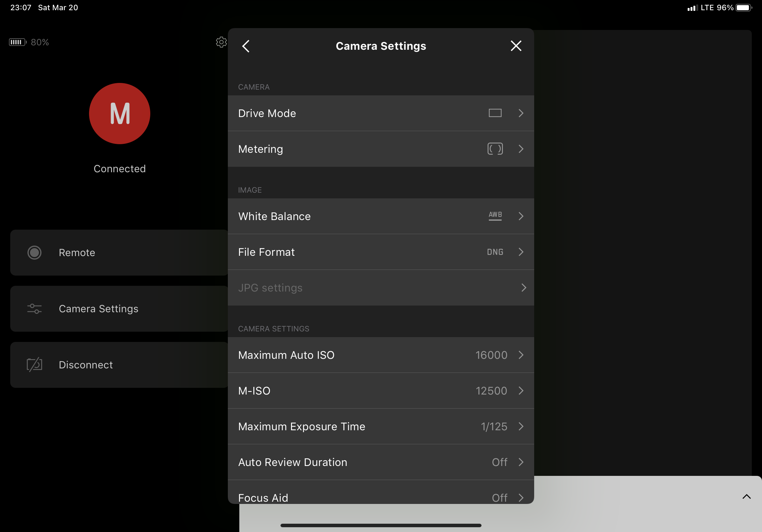Expand the Maximum Exposure Time chevron
Screen dimensions: 762x532
pos(521,426)
